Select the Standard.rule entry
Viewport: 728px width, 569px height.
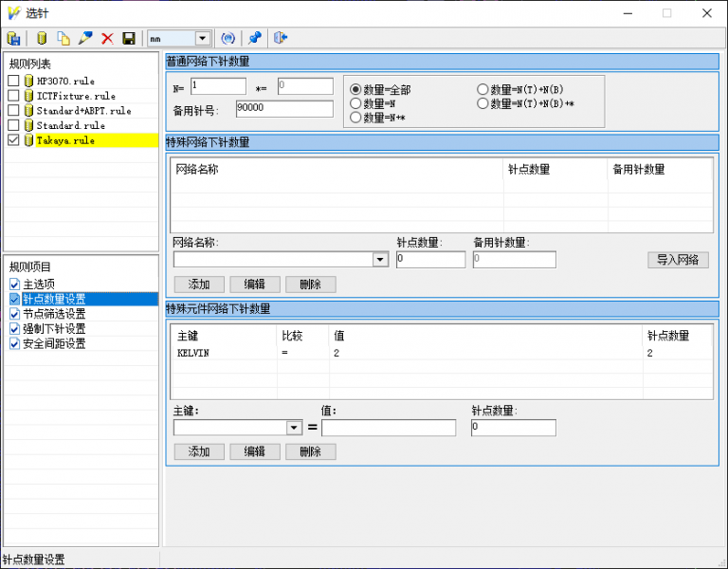pyautogui.click(x=71, y=125)
